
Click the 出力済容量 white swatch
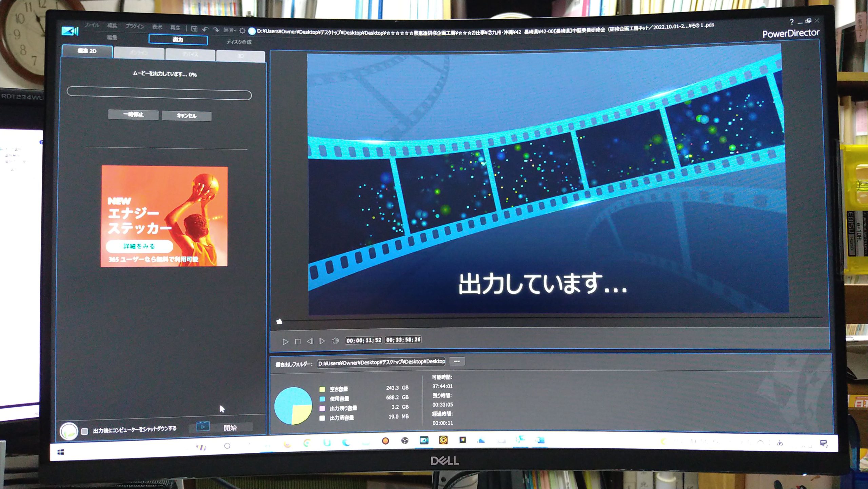pyautogui.click(x=322, y=418)
